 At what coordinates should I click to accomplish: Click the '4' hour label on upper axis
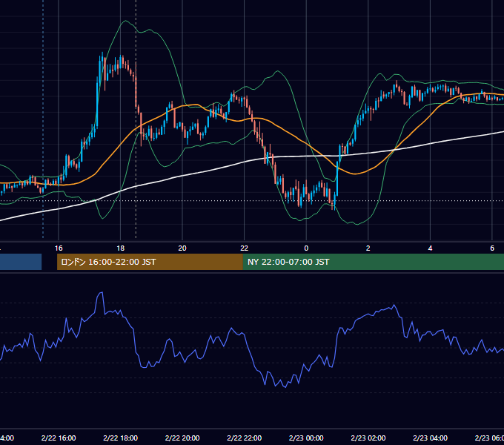coord(430,248)
